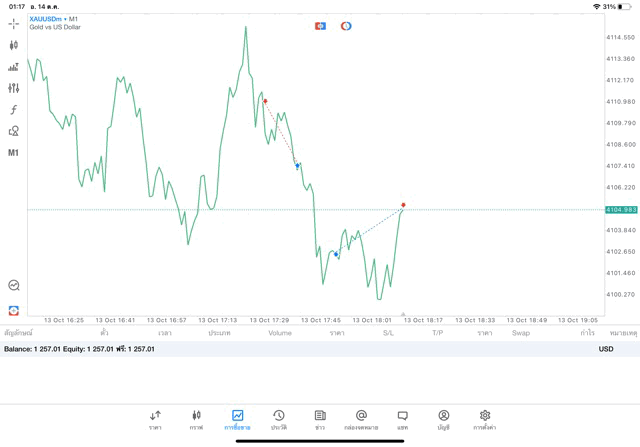This screenshot has height=447, width=640.
Task: Change chart type with candlestick icon
Action: pos(14,45)
